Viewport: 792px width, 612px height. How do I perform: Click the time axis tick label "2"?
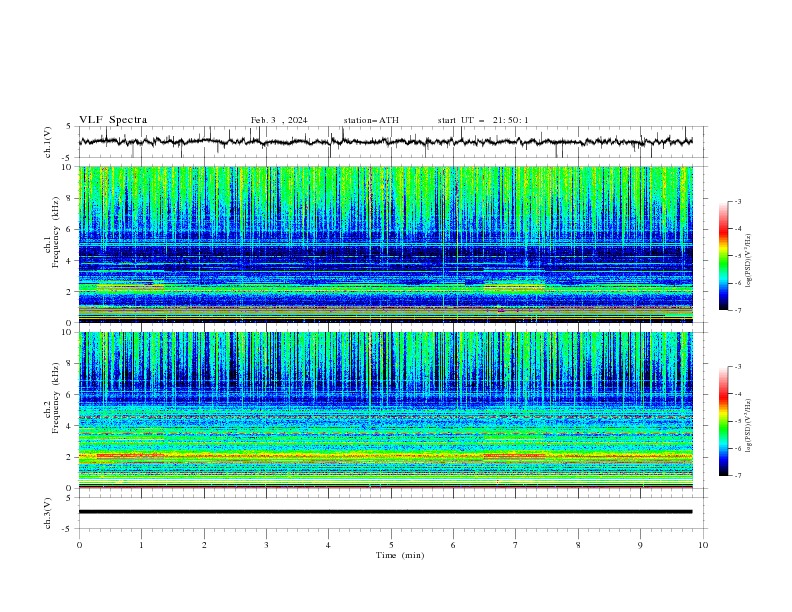[x=204, y=545]
